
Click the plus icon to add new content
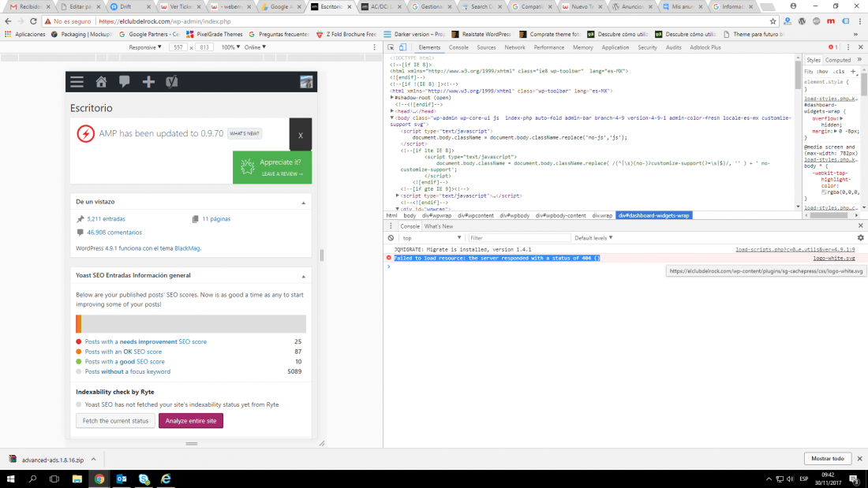point(148,82)
